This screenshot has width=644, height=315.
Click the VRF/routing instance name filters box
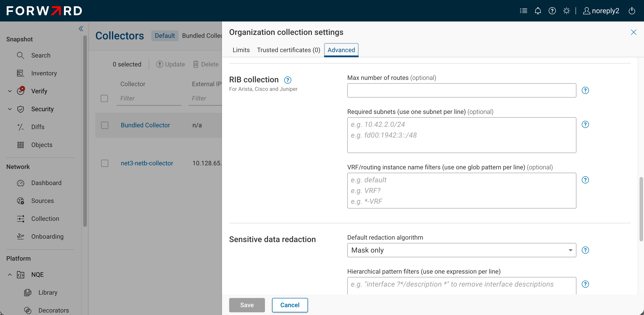pos(461,191)
